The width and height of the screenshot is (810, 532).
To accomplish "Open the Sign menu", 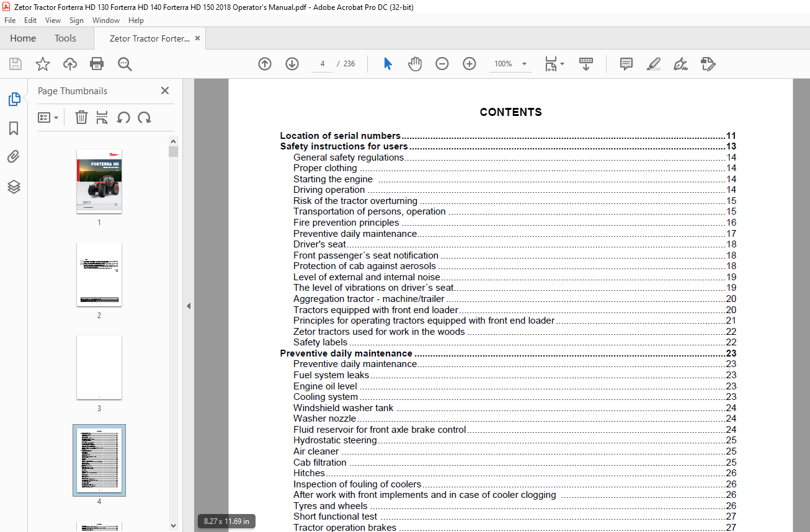I will pyautogui.click(x=77, y=20).
